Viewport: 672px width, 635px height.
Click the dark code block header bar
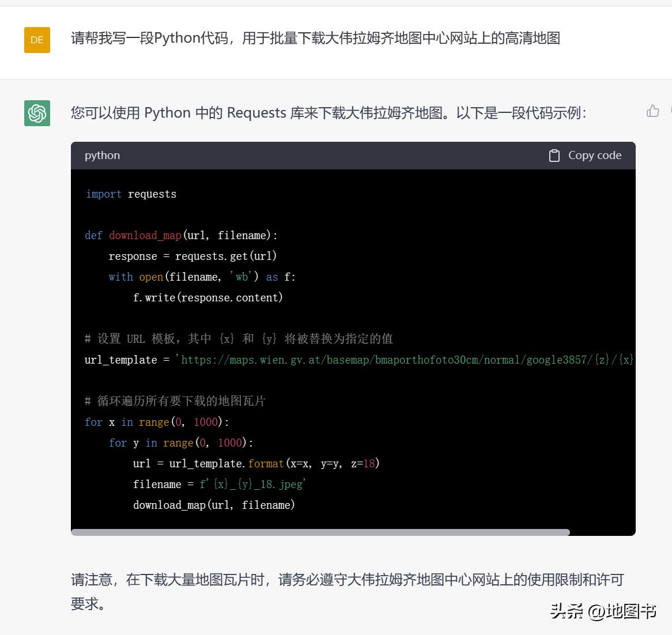coord(346,155)
